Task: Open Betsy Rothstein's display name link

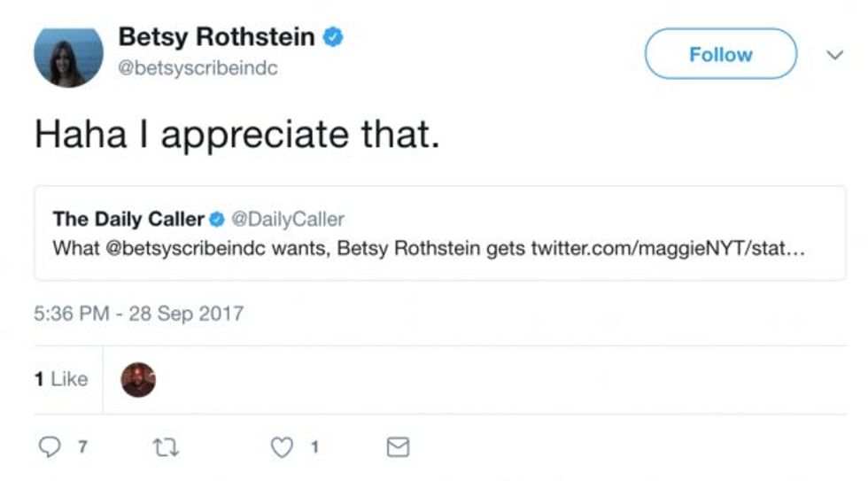Action: (216, 37)
